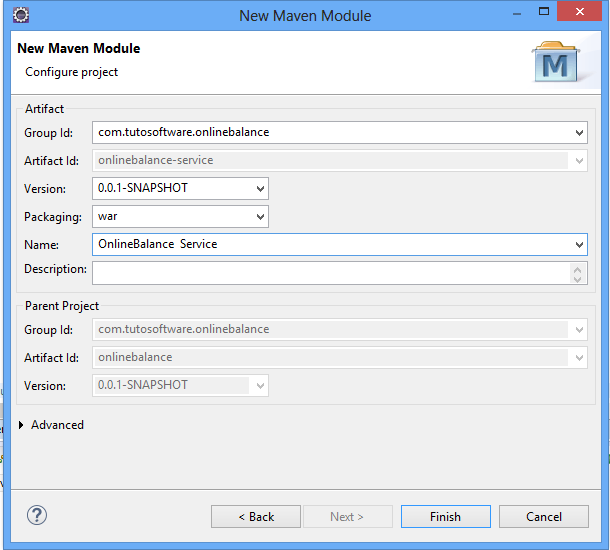Click the Finish button
The image size is (610, 550).
coord(445,517)
